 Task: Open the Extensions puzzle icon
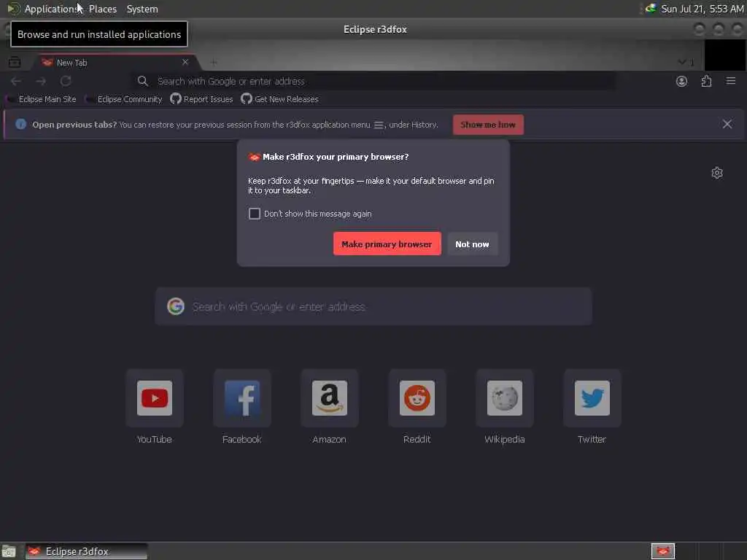point(706,81)
